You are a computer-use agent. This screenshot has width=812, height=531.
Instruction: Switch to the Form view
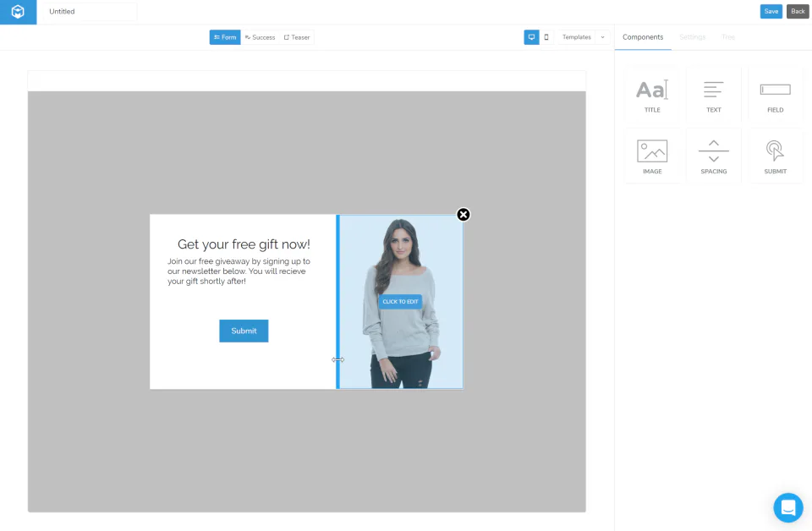tap(225, 37)
